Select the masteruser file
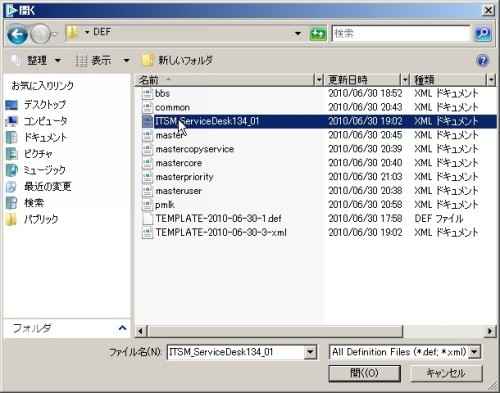 pos(178,191)
